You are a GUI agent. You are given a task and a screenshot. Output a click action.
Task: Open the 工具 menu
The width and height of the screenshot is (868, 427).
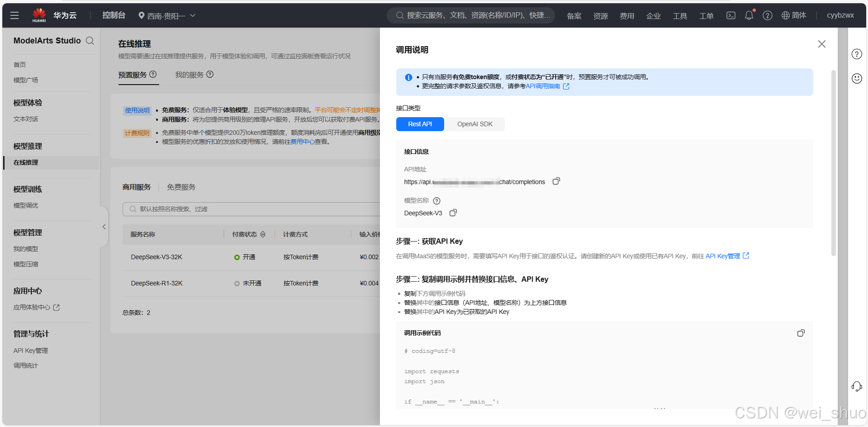click(680, 16)
